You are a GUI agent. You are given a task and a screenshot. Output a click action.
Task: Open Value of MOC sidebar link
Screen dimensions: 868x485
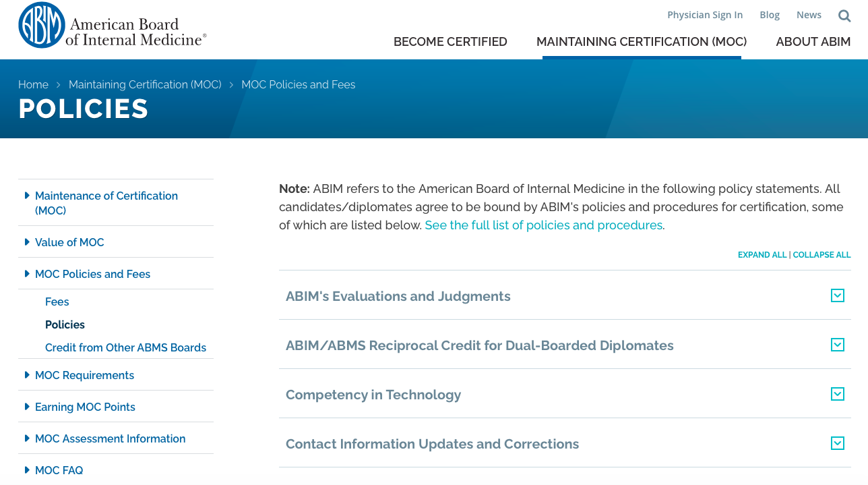(x=69, y=242)
